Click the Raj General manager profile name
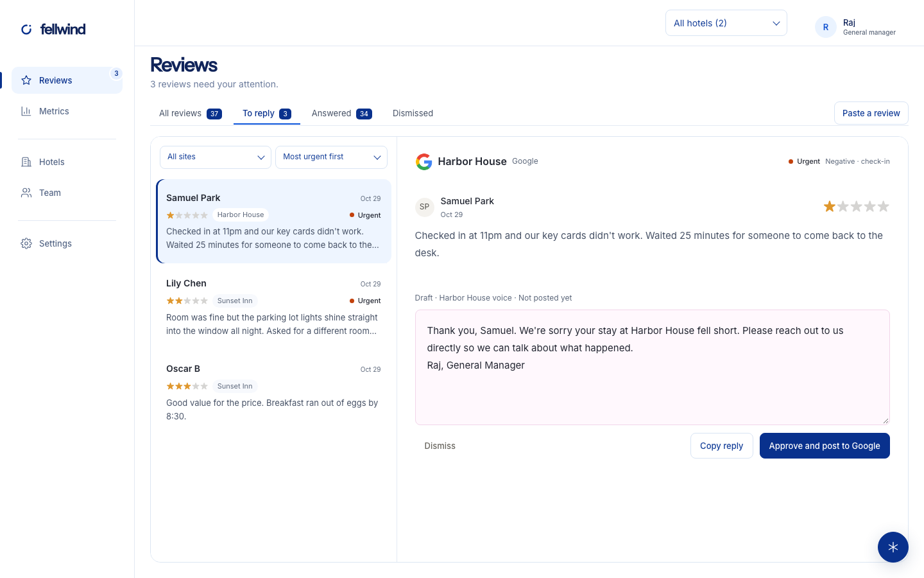This screenshot has height=578, width=924. coord(869,27)
